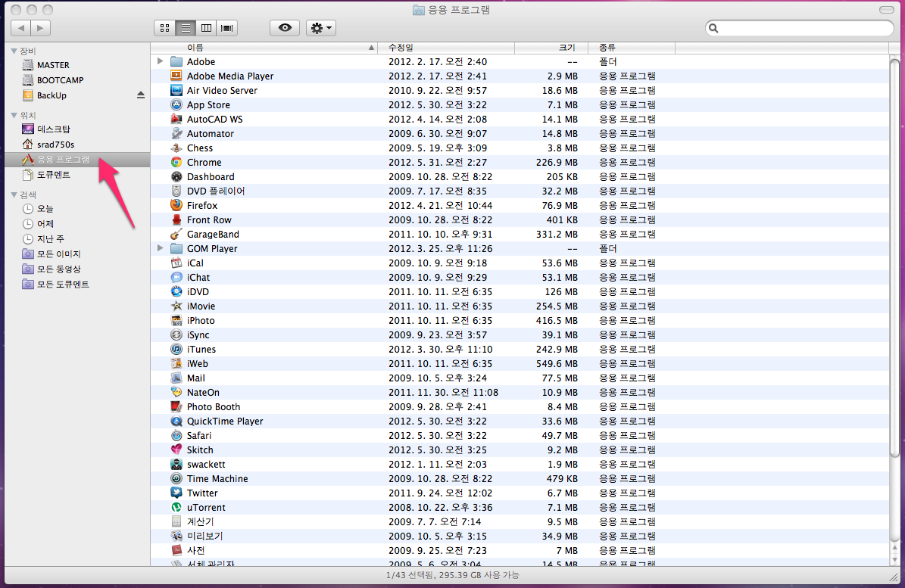Click the Safari compass icon
The width and height of the screenshot is (905, 588).
coord(176,436)
